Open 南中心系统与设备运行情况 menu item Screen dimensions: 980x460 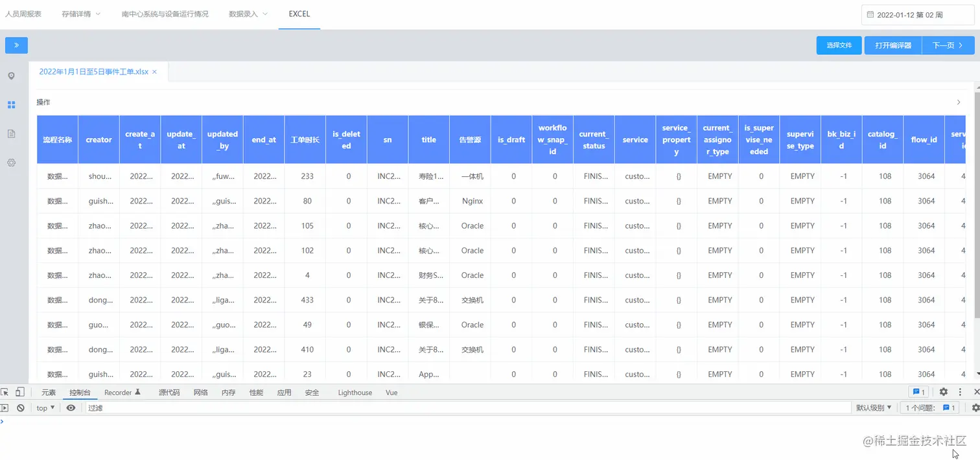[165, 14]
